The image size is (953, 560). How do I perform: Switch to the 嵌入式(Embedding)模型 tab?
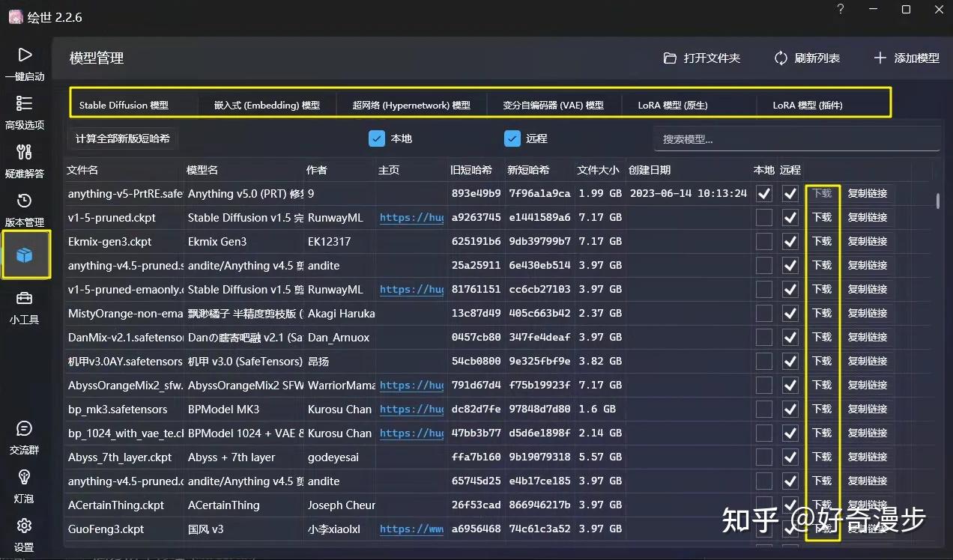[x=267, y=105]
